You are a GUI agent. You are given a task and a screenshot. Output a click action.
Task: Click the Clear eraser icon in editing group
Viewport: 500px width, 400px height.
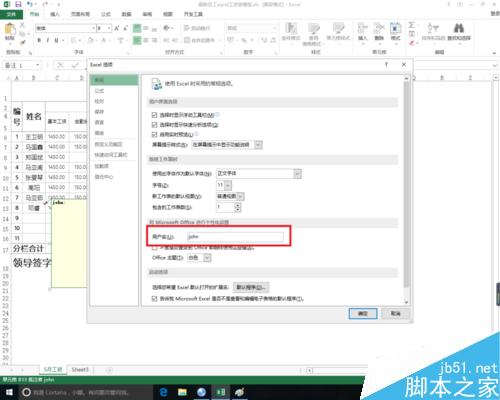(x=412, y=43)
